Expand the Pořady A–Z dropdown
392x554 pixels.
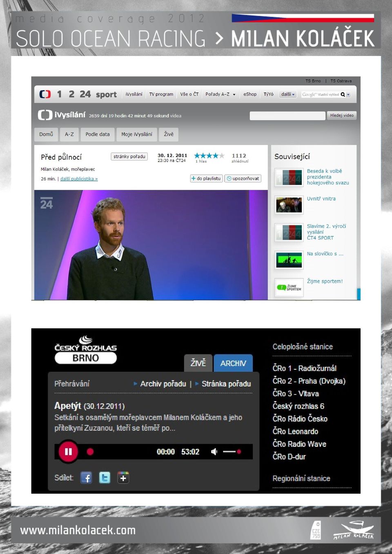[x=220, y=94]
